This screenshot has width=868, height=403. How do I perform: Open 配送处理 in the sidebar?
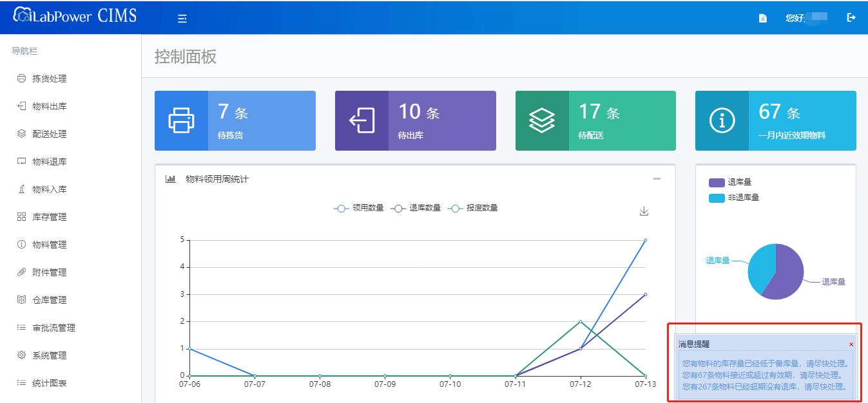pos(50,134)
